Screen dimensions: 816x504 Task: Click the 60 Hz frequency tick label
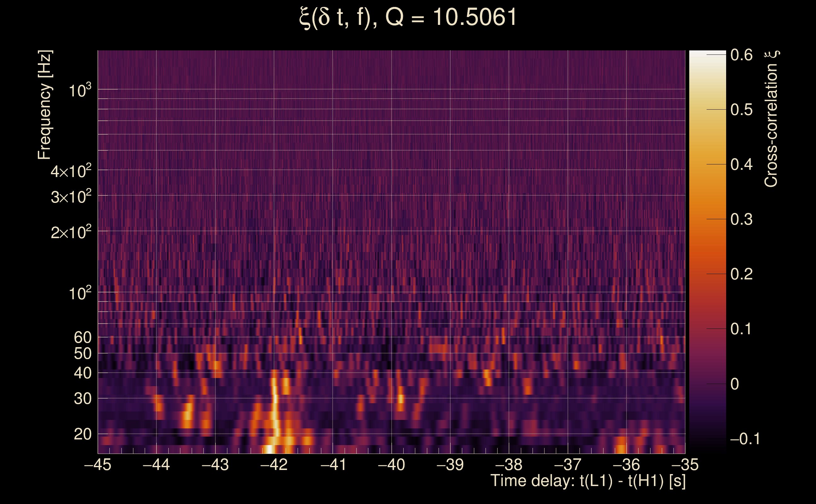pos(82,337)
